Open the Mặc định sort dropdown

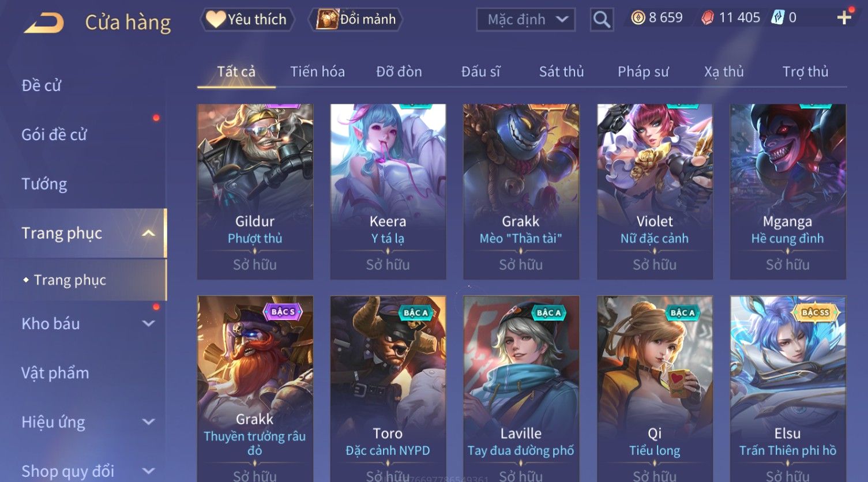coord(526,20)
